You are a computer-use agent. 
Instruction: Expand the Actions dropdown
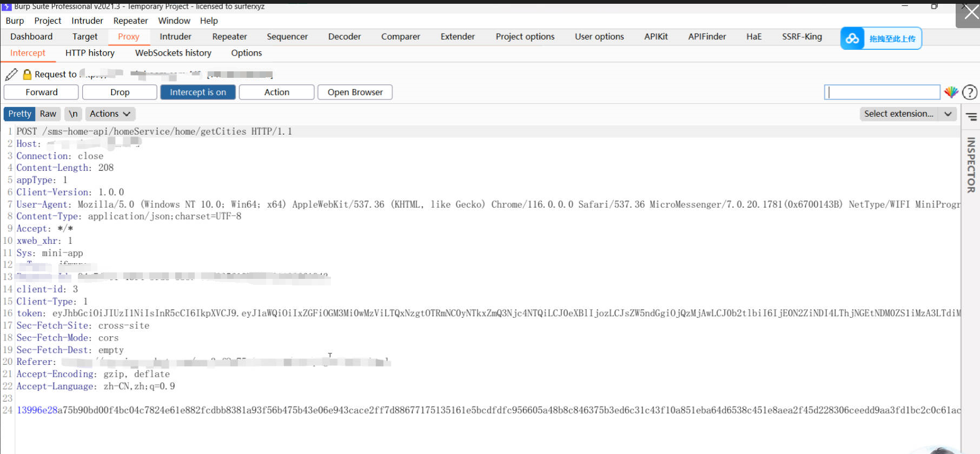(x=110, y=114)
